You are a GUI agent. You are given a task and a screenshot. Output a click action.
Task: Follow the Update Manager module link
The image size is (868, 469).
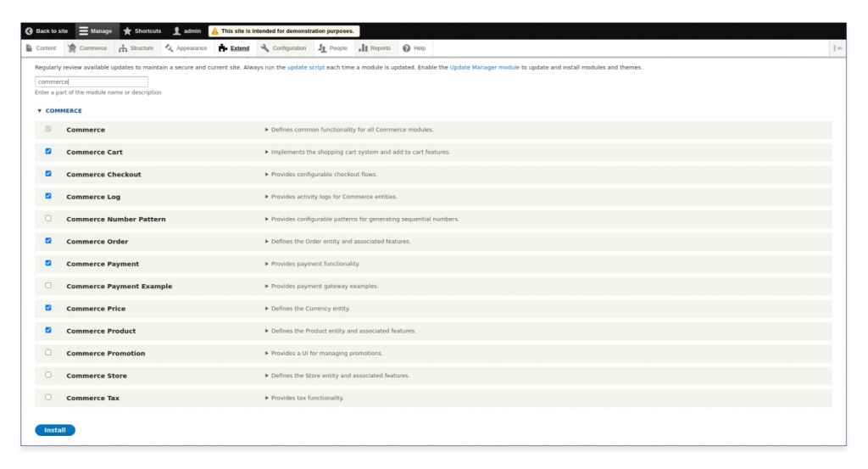click(484, 68)
